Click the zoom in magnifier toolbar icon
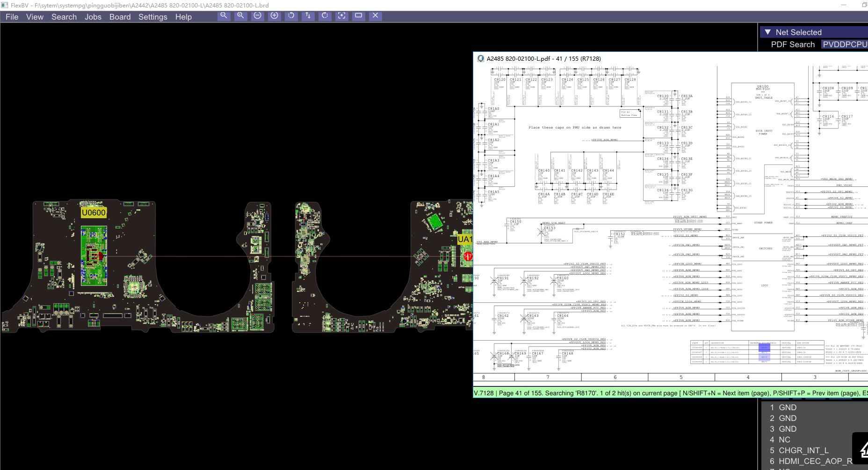This screenshot has width=868, height=470. (x=240, y=15)
